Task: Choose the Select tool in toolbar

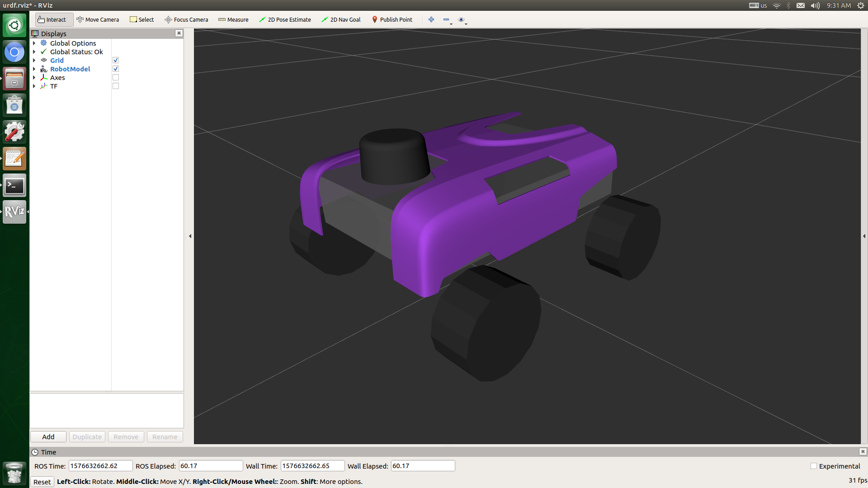Action: 142,19
